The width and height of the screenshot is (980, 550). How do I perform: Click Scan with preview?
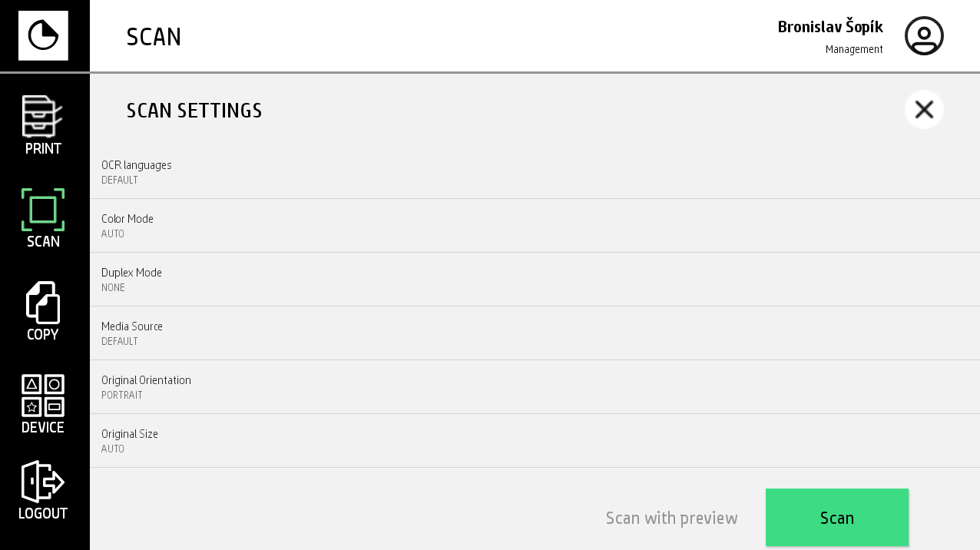(x=671, y=518)
